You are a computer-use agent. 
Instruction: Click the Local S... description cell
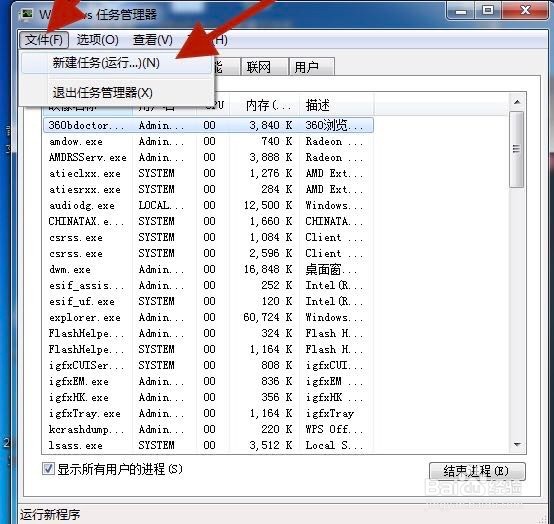pos(334,446)
